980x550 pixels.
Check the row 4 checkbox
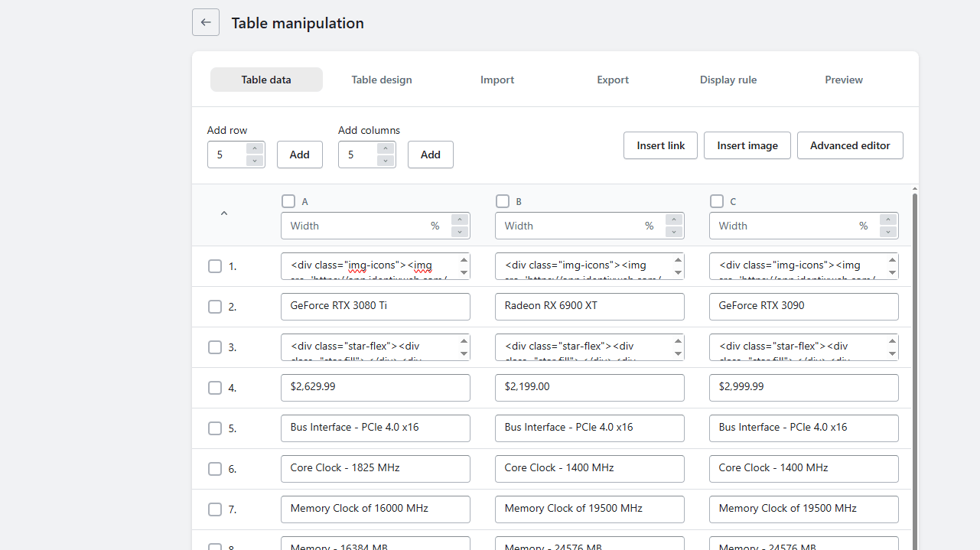(215, 388)
